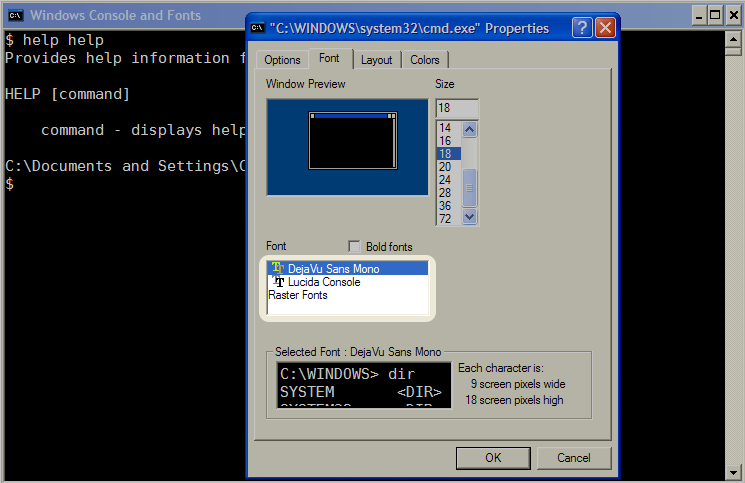Viewport: 745px width, 483px height.
Task: Select font size 24
Action: click(449, 180)
